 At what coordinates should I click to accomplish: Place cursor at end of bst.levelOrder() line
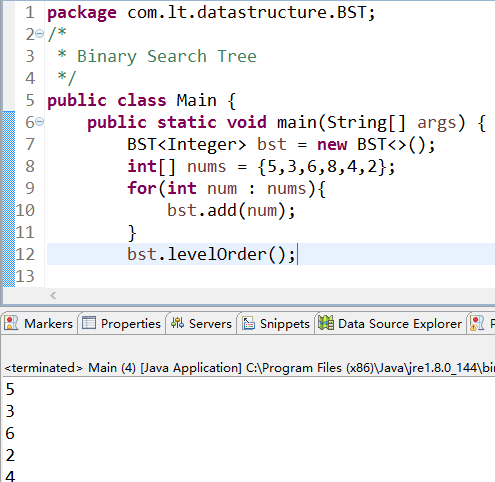[x=296, y=254]
